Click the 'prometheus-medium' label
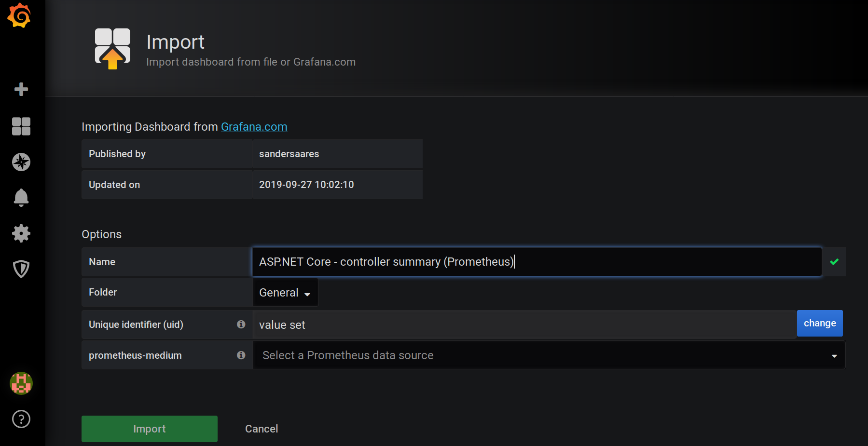Screen dimensions: 868x446 [x=135, y=355]
